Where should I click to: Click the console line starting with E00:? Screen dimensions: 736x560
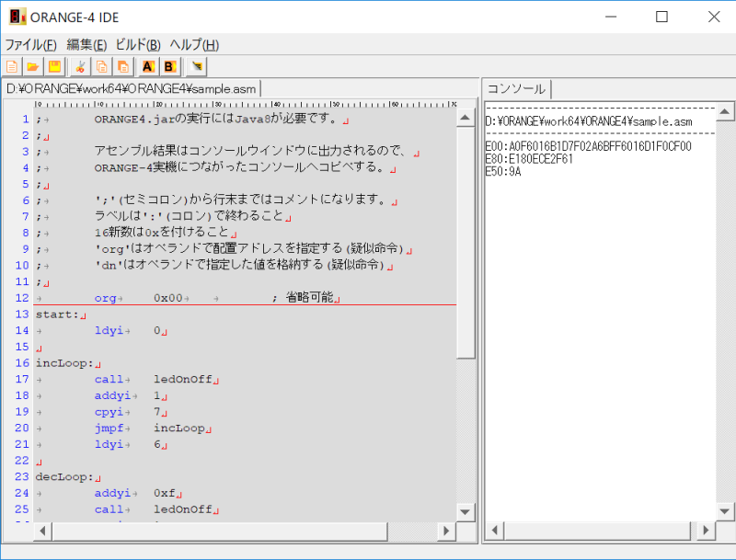pos(588,147)
